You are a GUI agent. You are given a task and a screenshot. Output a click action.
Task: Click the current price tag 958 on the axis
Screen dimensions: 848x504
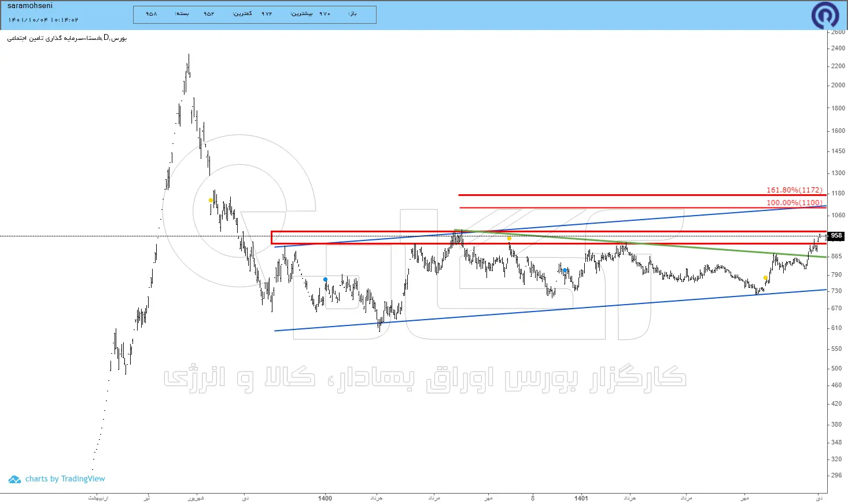[x=836, y=236]
